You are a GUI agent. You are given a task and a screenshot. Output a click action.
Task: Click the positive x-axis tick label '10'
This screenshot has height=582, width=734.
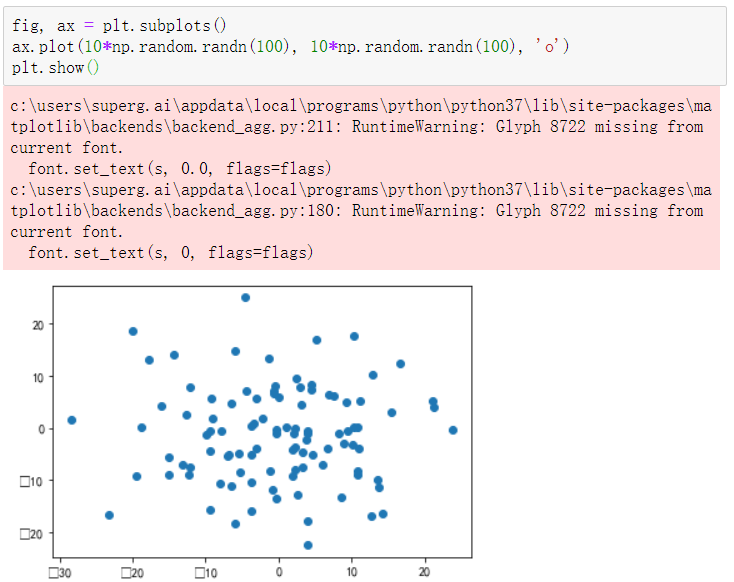pyautogui.click(x=352, y=572)
